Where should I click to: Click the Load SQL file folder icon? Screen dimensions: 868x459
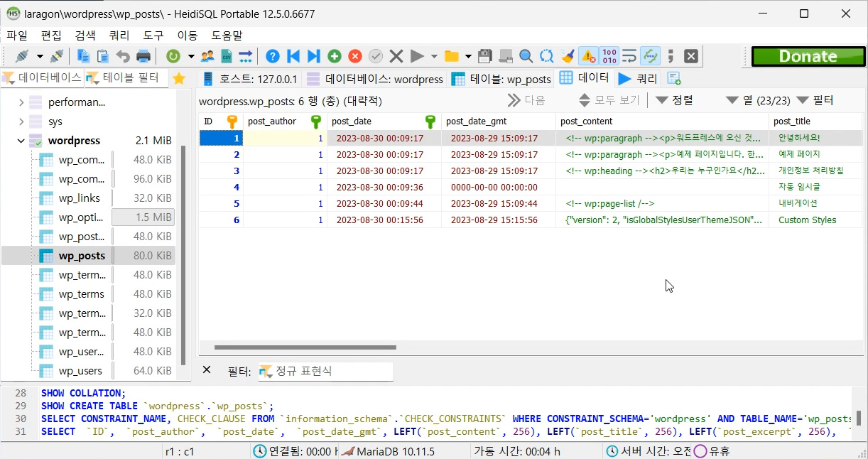[x=451, y=56]
